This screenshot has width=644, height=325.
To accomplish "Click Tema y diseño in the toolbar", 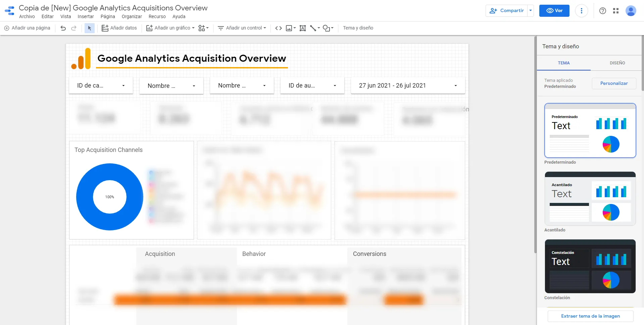I will click(358, 28).
